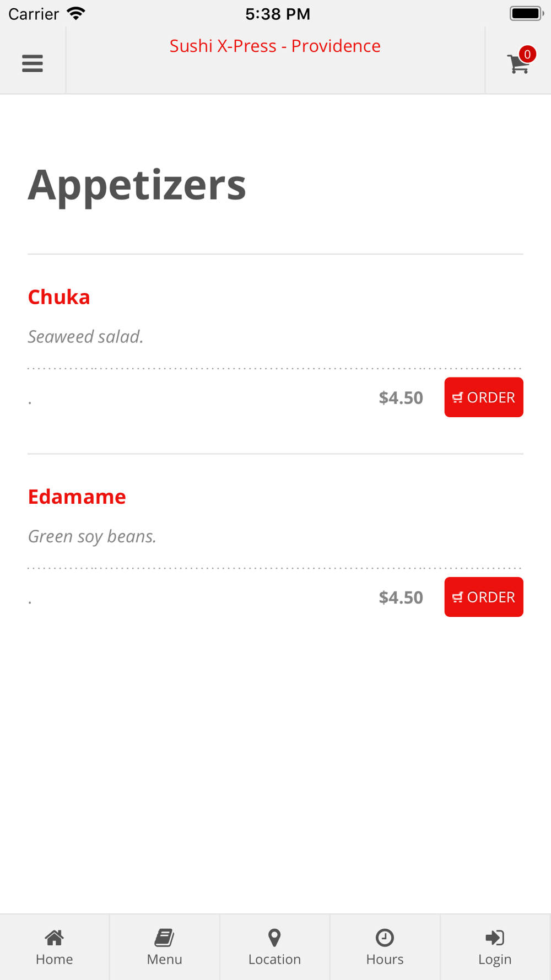Order the Edamame appetizer

(x=483, y=597)
